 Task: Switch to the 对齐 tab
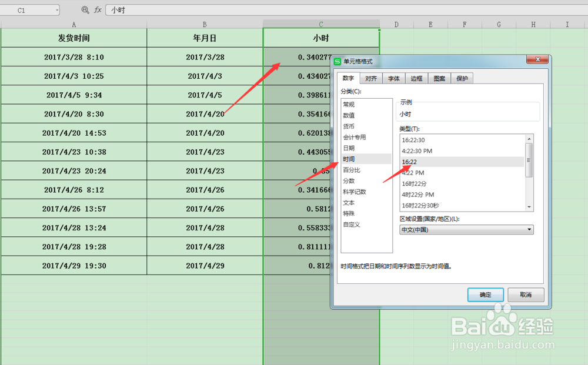pyautogui.click(x=370, y=78)
